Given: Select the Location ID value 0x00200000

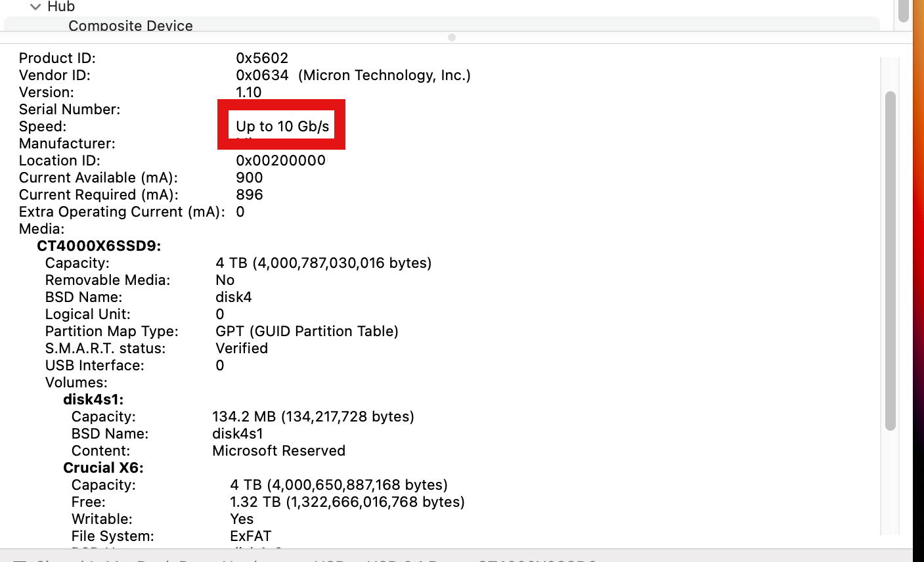Looking at the screenshot, I should click(280, 161).
